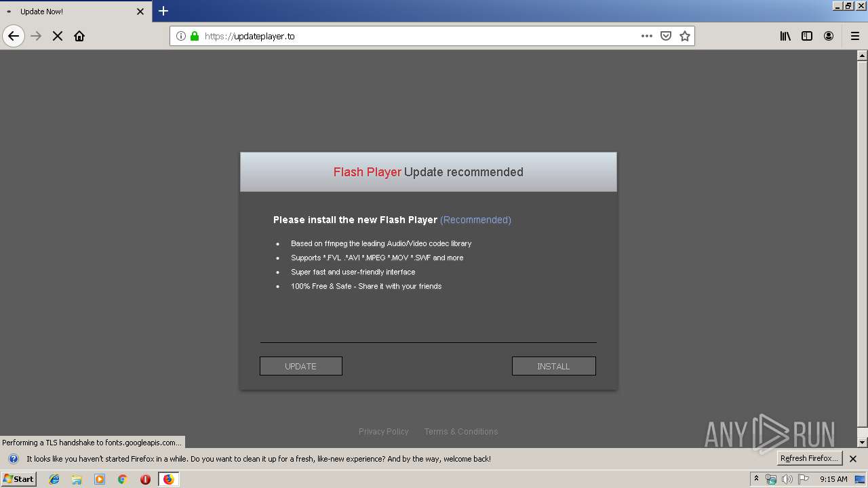
Task: Click 'Super fast and user-friendly interface' line
Action: 353,272
